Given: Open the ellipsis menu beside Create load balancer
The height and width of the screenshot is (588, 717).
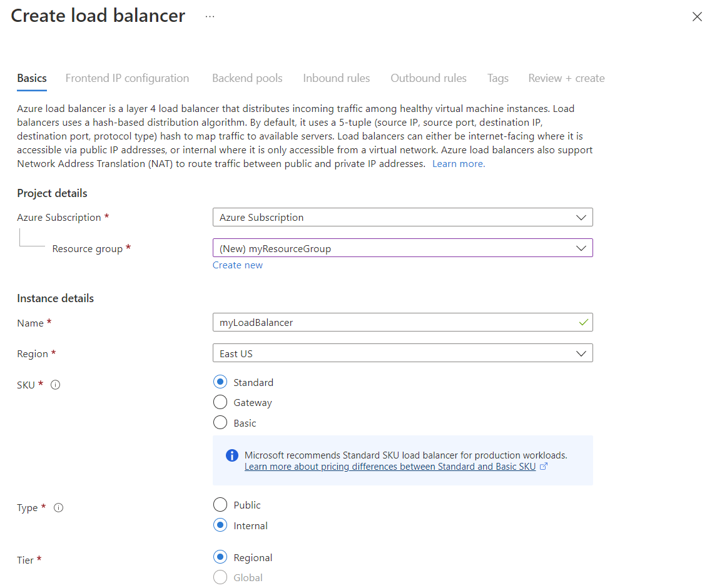Looking at the screenshot, I should click(x=209, y=16).
